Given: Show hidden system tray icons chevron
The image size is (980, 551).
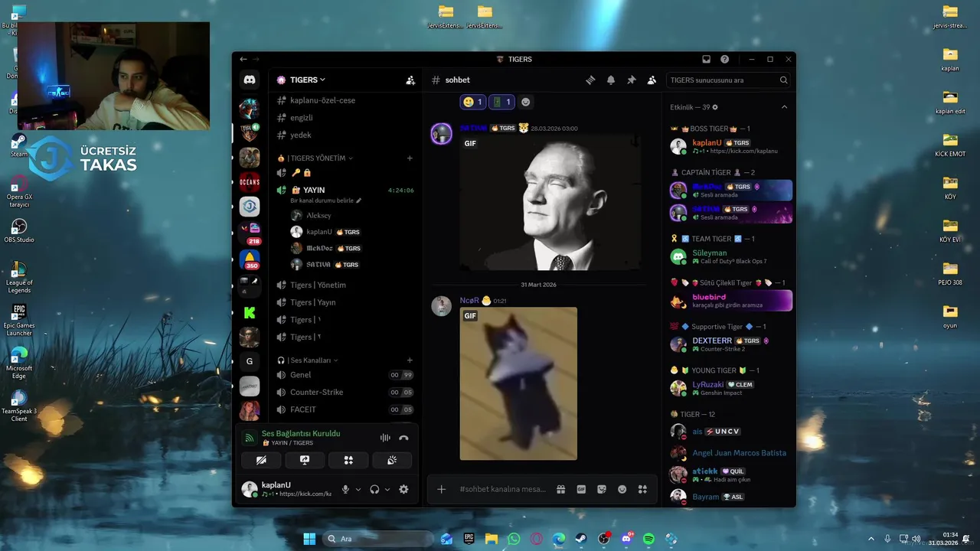Looking at the screenshot, I should (871, 539).
